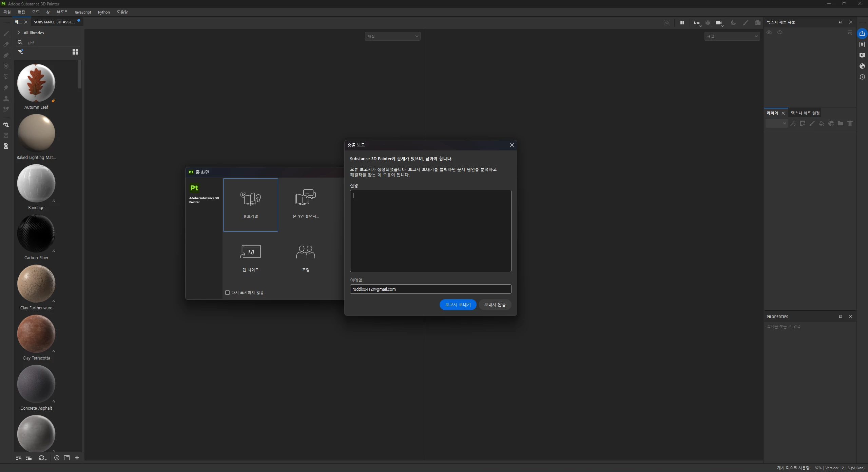The width and height of the screenshot is (868, 472).
Task: Open display settings monitor-gear icon
Action: click(x=862, y=55)
